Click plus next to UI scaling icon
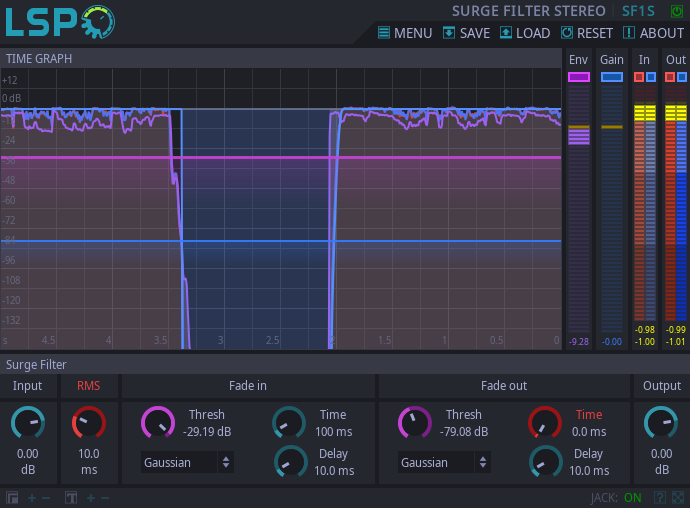 click(32, 498)
